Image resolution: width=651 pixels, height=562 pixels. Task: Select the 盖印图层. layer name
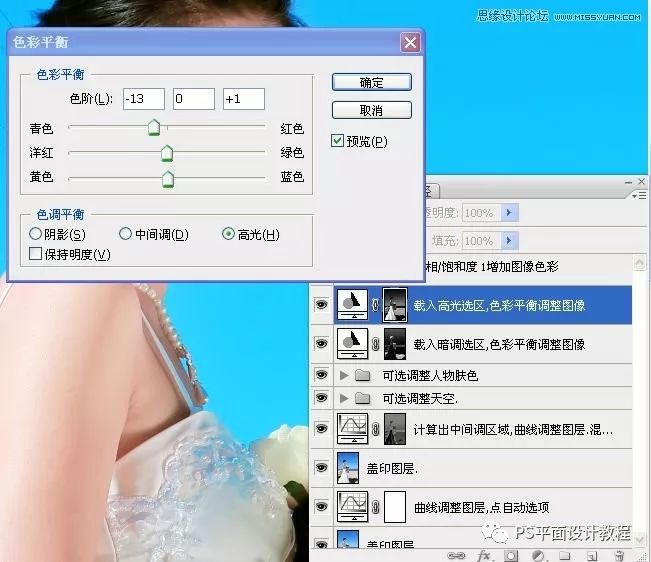392,468
